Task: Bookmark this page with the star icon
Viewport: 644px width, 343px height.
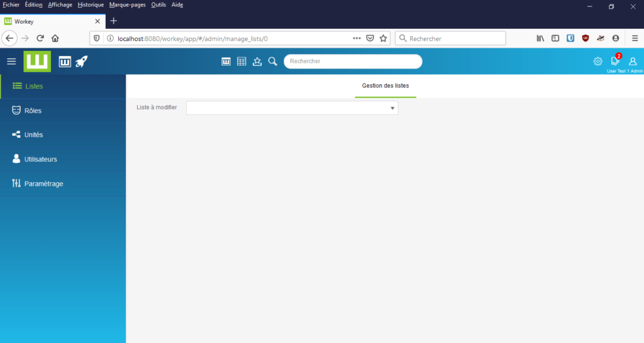Action: (x=383, y=38)
